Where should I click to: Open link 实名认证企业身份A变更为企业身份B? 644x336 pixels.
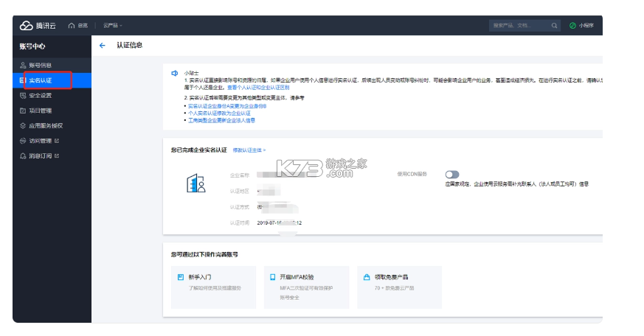227,106
